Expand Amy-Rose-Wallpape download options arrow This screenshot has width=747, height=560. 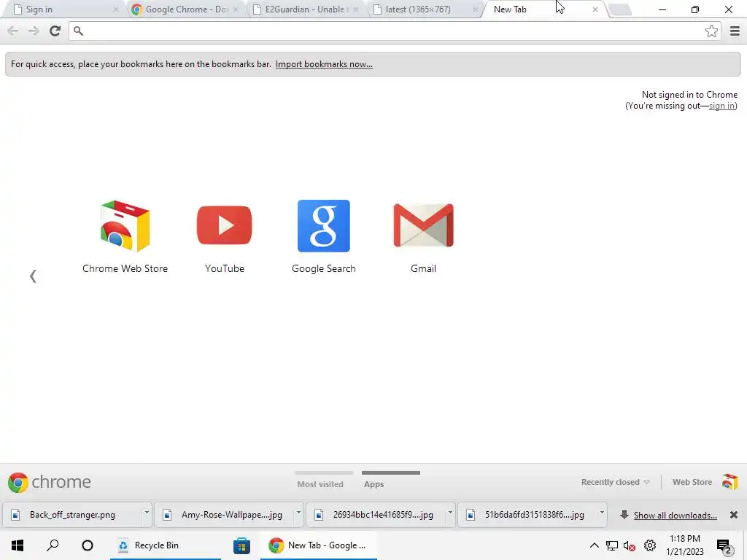pos(298,513)
